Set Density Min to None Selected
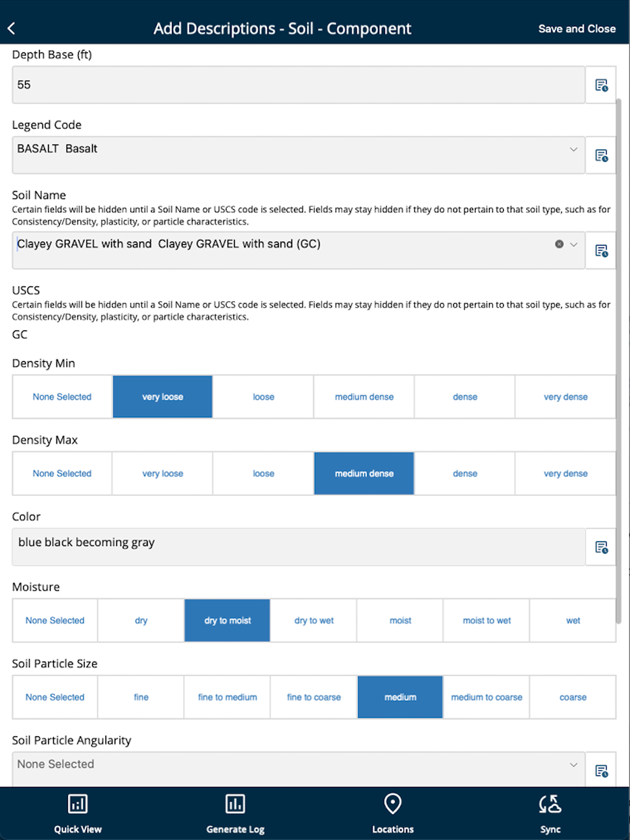Screen dimensions: 630x840 (62, 397)
